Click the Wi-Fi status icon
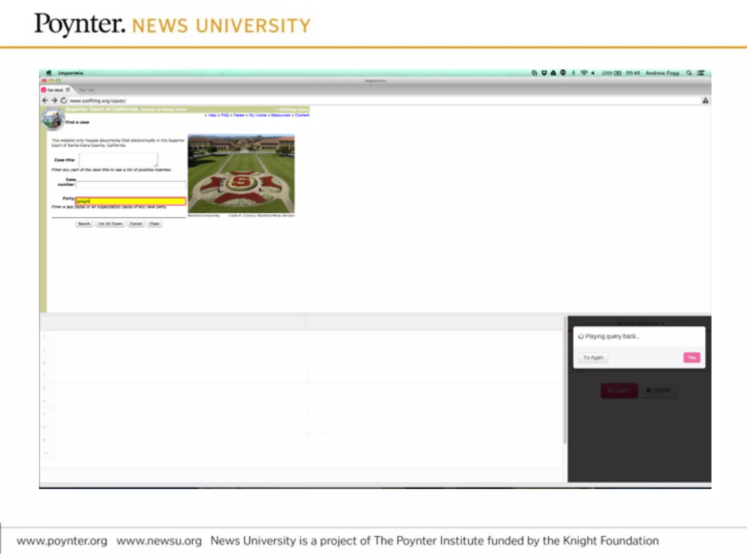The height and width of the screenshot is (560, 747). 584,73
